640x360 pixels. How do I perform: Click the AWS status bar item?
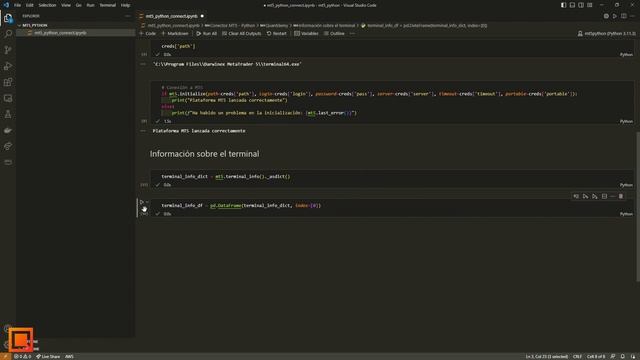(x=69, y=356)
